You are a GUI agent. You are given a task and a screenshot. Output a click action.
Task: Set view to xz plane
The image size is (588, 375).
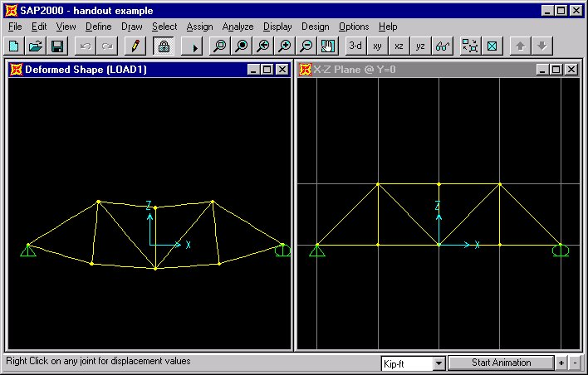pos(399,46)
